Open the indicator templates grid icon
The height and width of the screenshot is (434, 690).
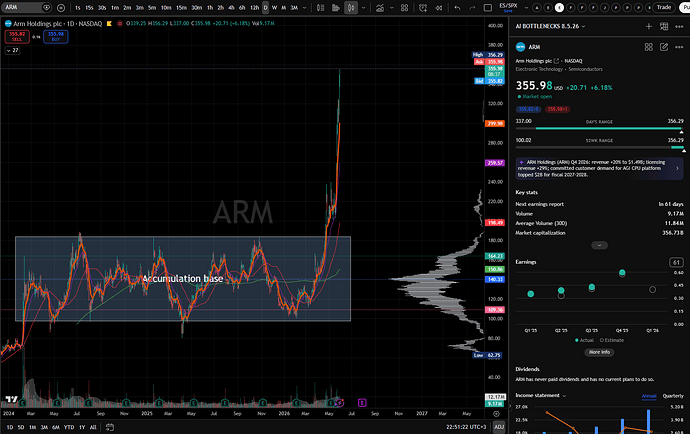(x=404, y=7)
